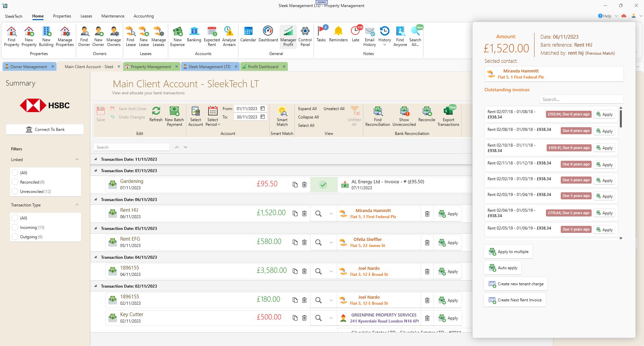This screenshot has height=346, width=644.
Task: Open Find Reconciliation tool
Action: point(378,116)
